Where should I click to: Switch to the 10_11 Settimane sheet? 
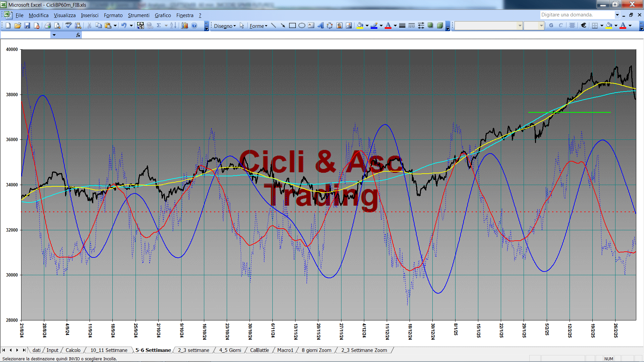[109, 350]
